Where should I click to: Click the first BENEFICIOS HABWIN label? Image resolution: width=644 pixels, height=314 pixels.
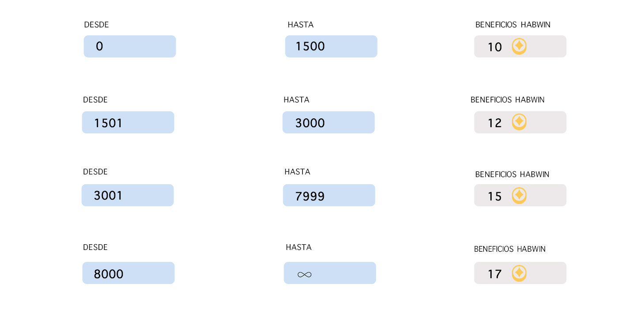(513, 25)
